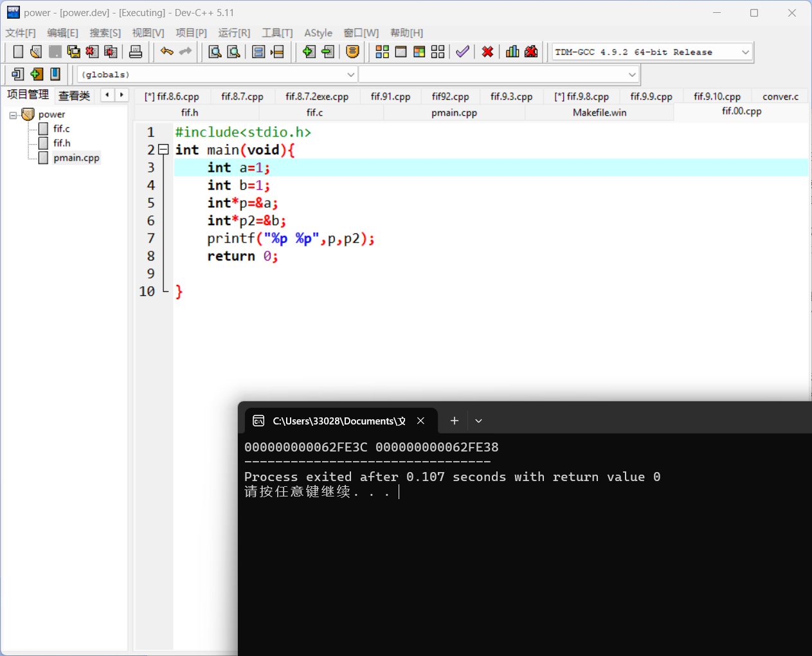Screen dimensions: 812x656
Task: Collapse the power project tree node
Action: (13, 115)
